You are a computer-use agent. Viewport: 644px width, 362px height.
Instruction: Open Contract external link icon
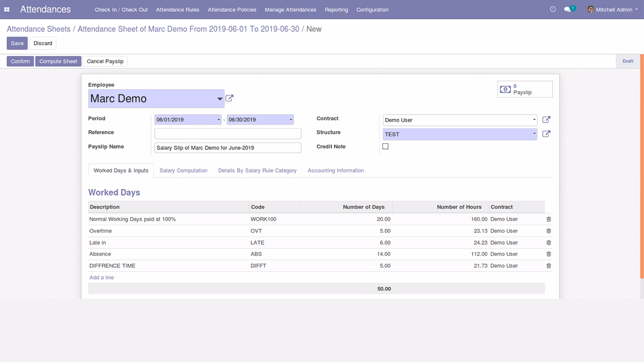coord(546,120)
